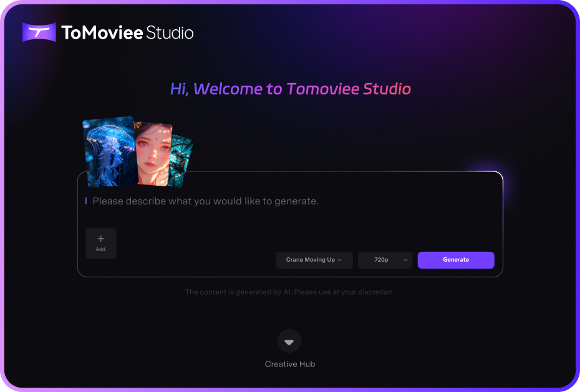Open the 720p resolution dropdown
This screenshot has width=580, height=392.
(385, 260)
